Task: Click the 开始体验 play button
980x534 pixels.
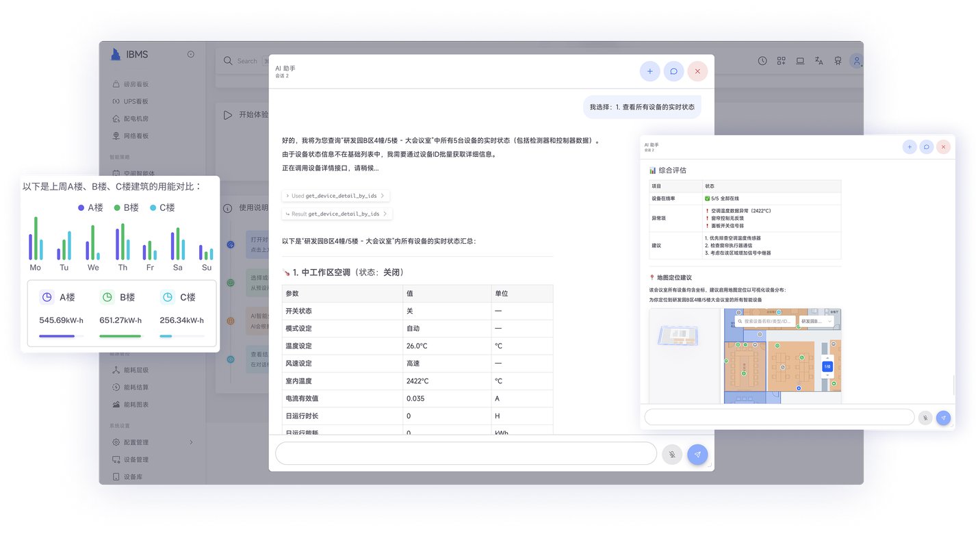Action: (x=228, y=114)
